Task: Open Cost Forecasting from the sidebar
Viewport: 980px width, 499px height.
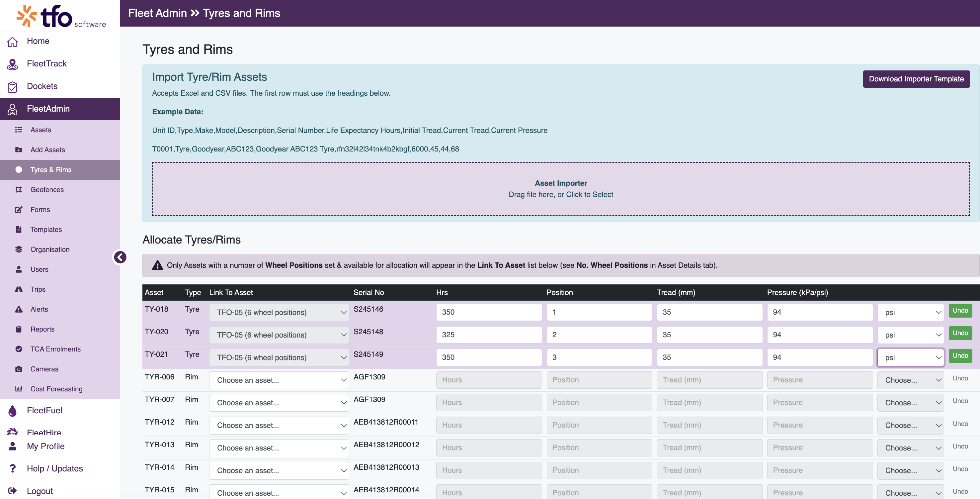Action: pyautogui.click(x=60, y=389)
